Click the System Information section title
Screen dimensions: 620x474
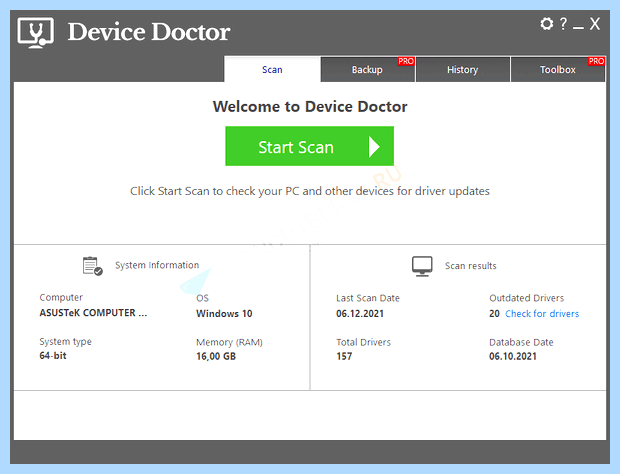click(157, 265)
